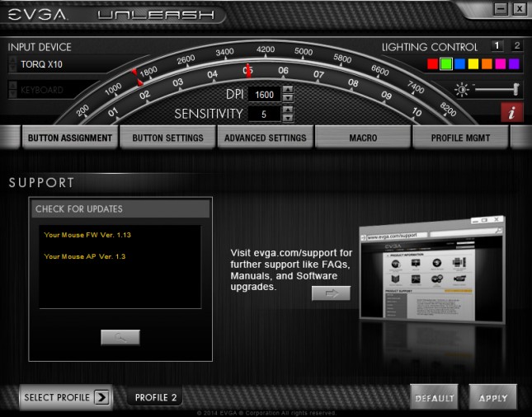This screenshot has height=417, width=532.
Task: Click the support website preview thumbnail
Action: pyautogui.click(x=432, y=269)
